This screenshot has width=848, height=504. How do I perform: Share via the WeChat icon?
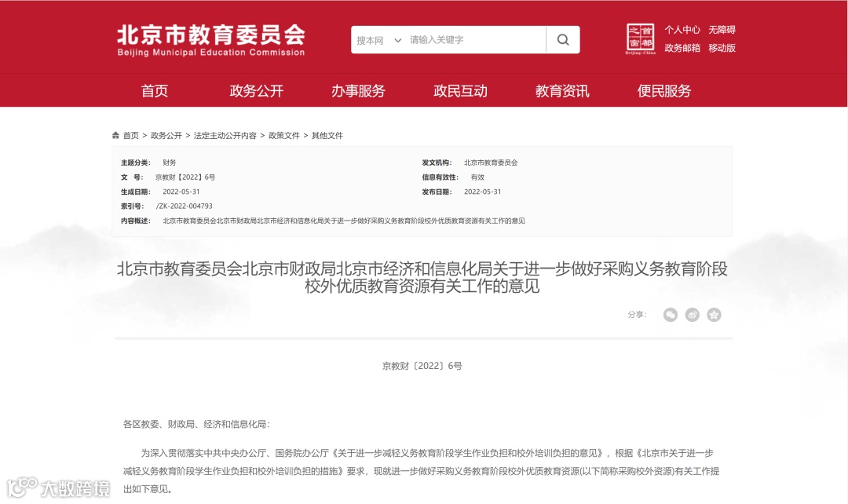[670, 315]
